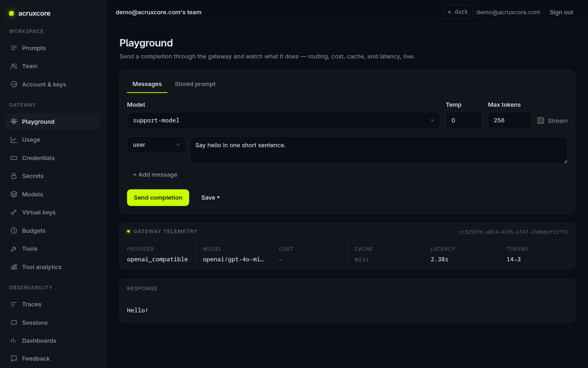Viewport: 588px width, 368px height.
Task: Expand the Save dropdown button
Action: tap(210, 198)
